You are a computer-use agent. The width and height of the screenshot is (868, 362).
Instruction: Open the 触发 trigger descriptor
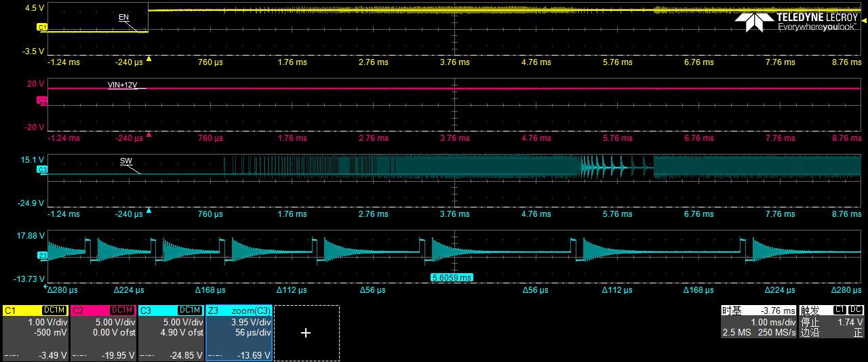click(x=832, y=322)
